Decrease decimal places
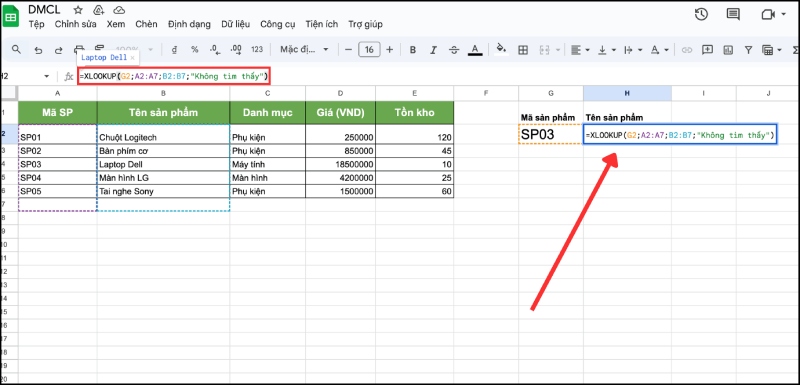The image size is (800, 385). pos(215,49)
